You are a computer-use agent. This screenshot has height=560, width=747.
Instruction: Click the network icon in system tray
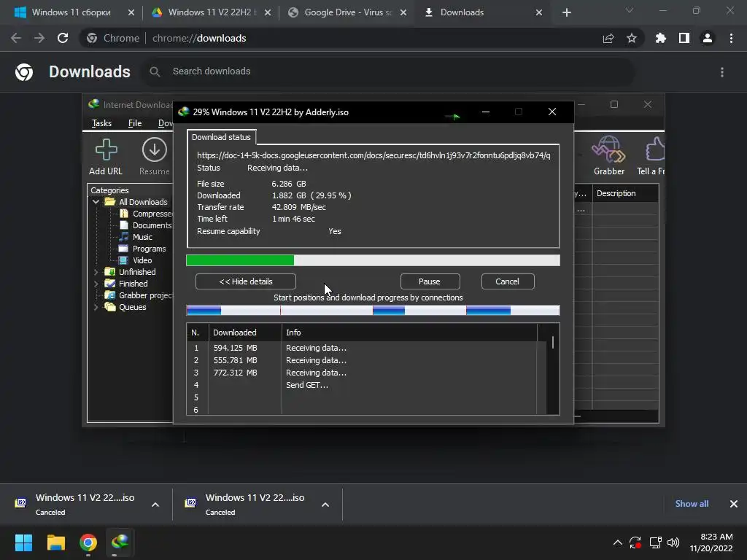tap(656, 542)
